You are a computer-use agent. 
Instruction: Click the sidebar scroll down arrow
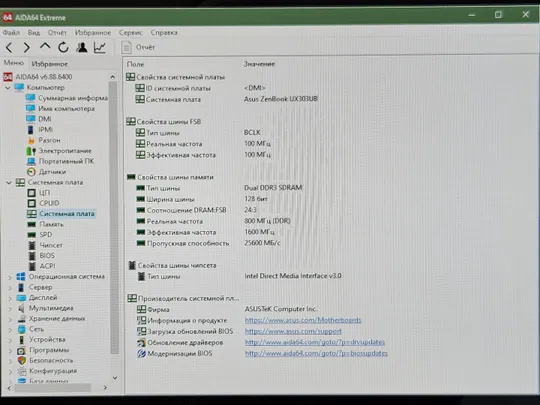click(115, 378)
